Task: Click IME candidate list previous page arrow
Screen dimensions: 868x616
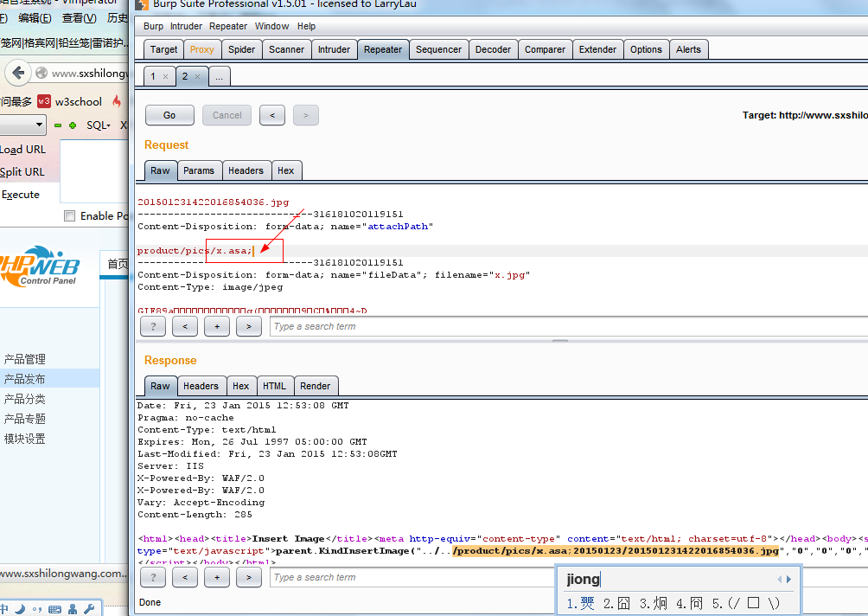Action: [x=780, y=580]
